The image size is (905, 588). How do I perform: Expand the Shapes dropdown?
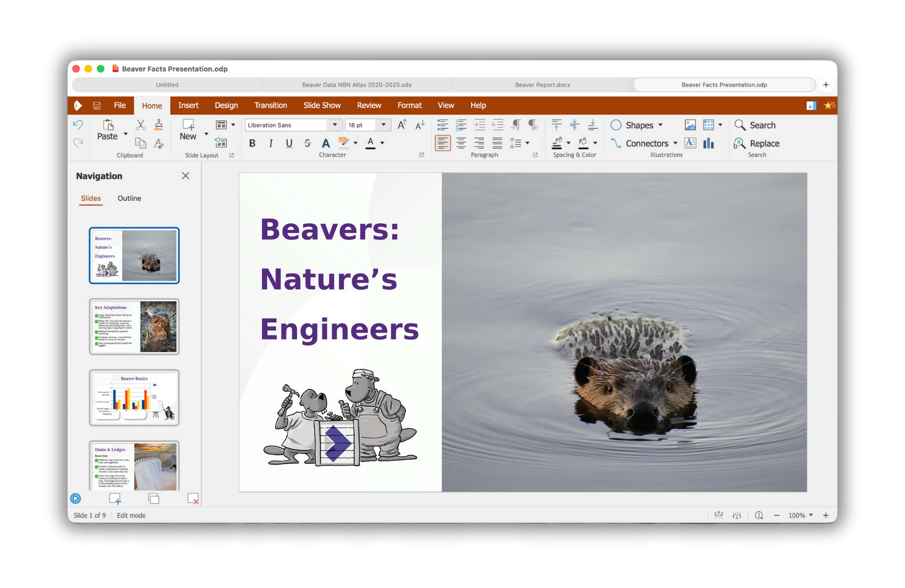point(661,125)
